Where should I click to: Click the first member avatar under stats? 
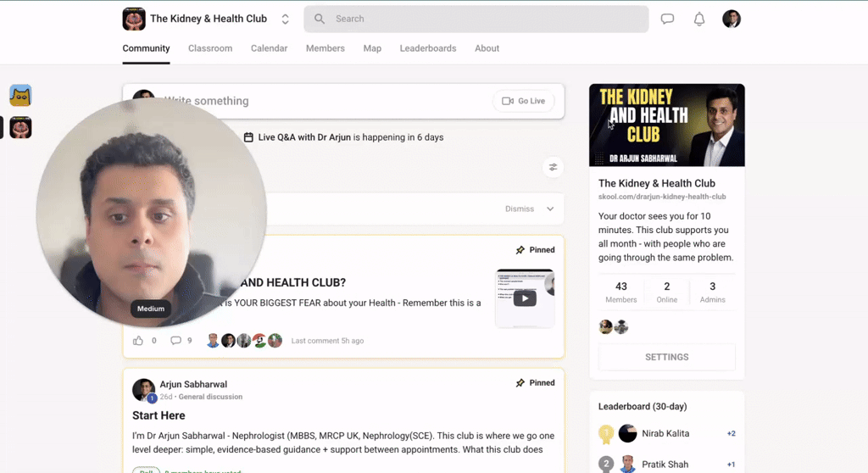click(605, 327)
